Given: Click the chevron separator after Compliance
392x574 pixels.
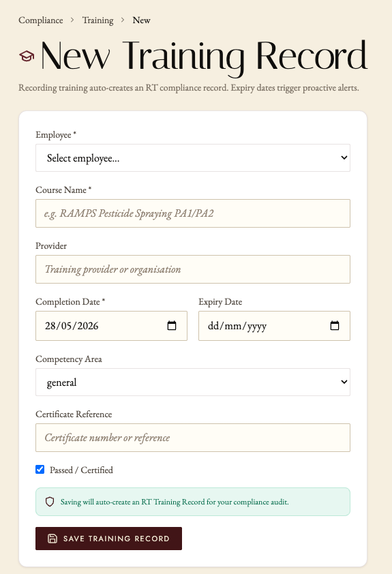Looking at the screenshot, I should click(x=72, y=20).
